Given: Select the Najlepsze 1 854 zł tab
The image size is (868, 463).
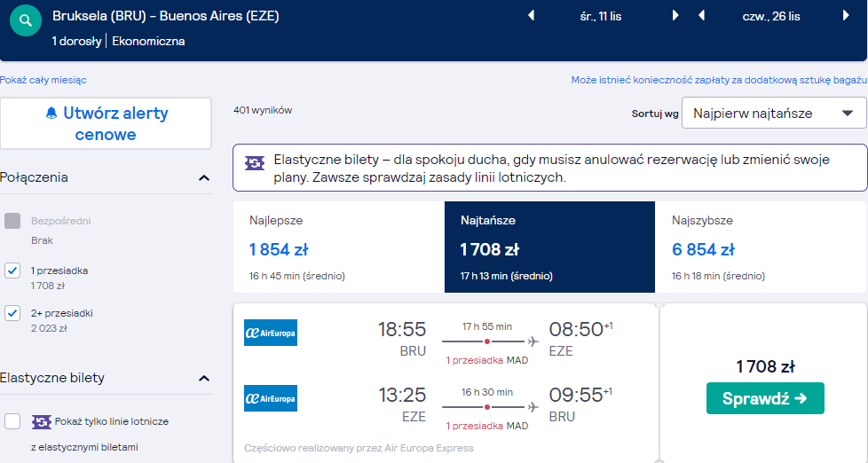Looking at the screenshot, I should click(339, 247).
